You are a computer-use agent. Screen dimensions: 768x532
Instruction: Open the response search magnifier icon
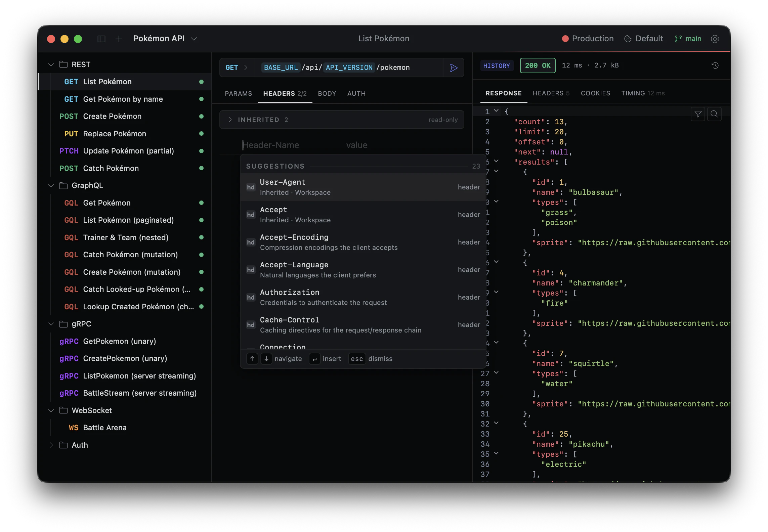714,114
